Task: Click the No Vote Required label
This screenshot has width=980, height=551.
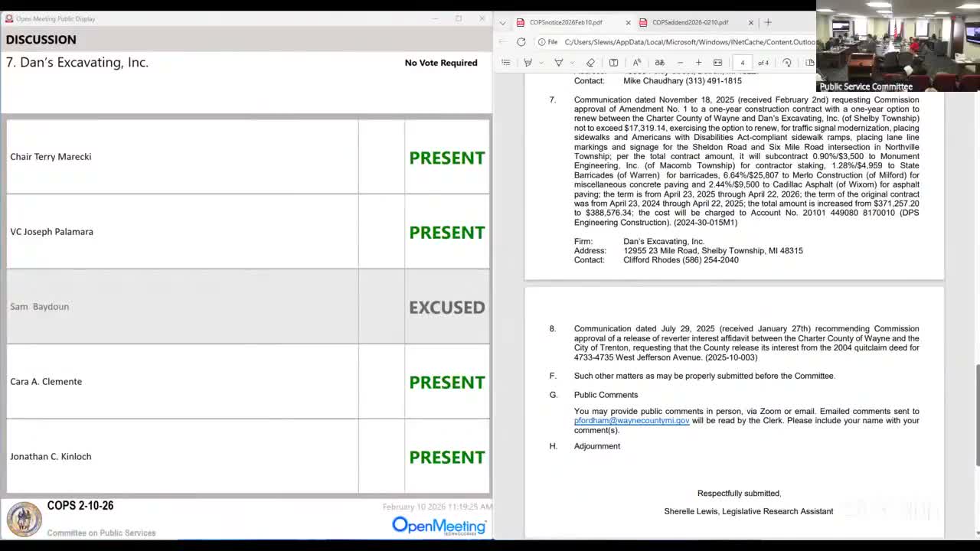Action: pos(441,63)
